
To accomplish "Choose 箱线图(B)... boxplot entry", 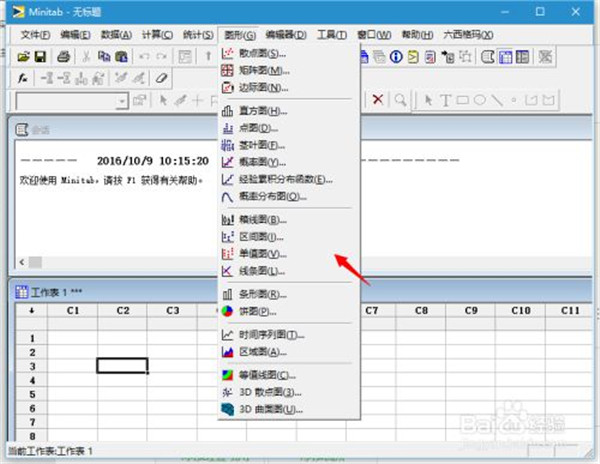I will coord(289,220).
